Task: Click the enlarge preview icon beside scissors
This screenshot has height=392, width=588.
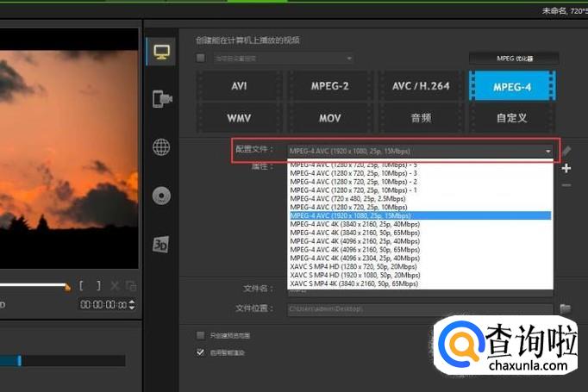Action: click(x=131, y=285)
